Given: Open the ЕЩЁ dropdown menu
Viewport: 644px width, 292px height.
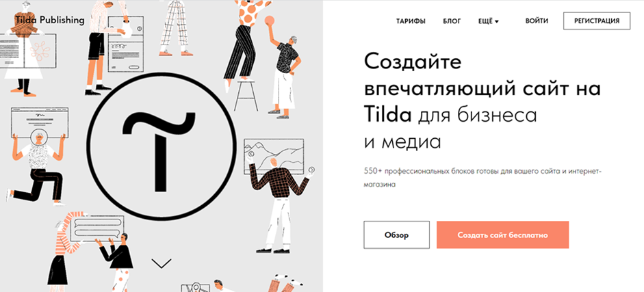Looking at the screenshot, I should [x=489, y=21].
